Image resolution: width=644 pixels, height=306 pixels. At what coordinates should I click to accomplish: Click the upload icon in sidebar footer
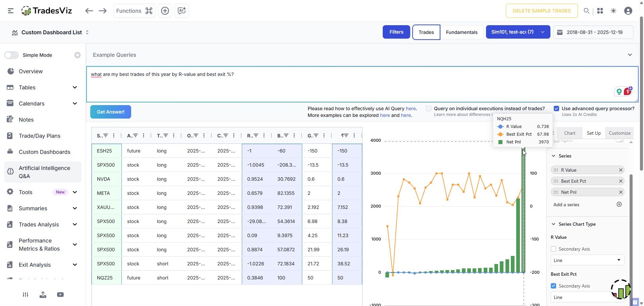pos(43,295)
